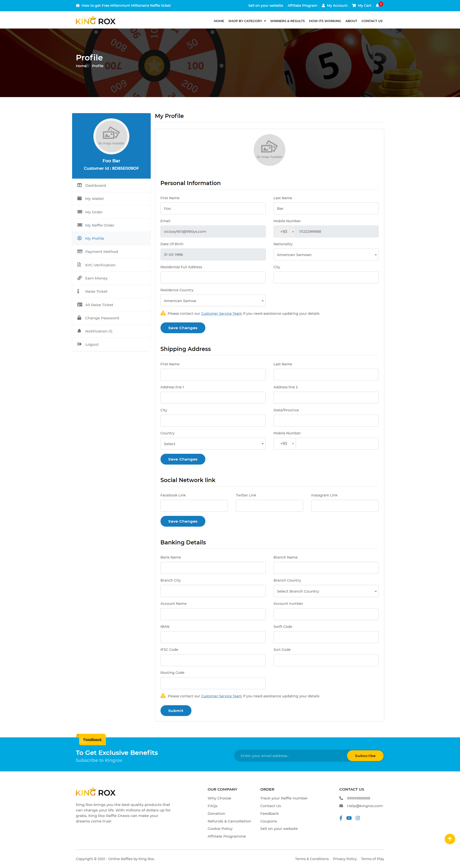
Task: Click the scroll-to-top arrow button
Action: [x=449, y=839]
